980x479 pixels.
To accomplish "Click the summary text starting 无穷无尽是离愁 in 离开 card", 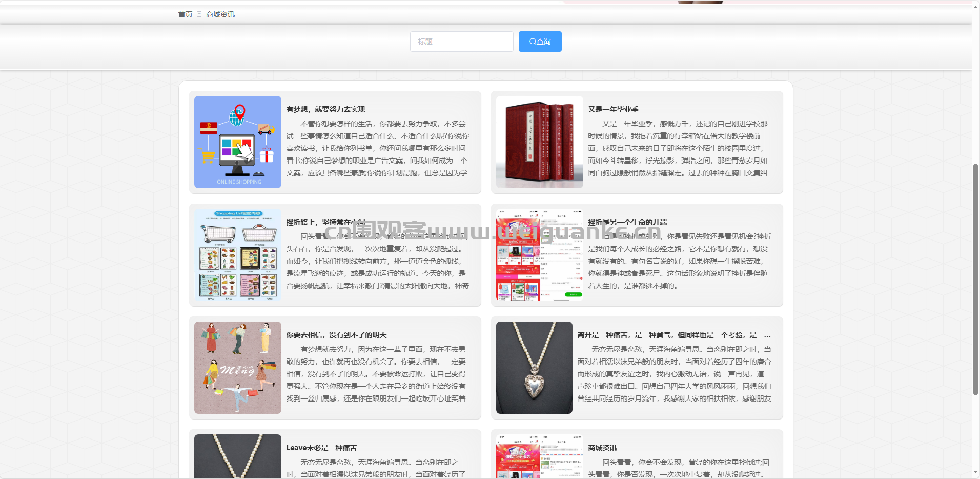I will point(674,374).
